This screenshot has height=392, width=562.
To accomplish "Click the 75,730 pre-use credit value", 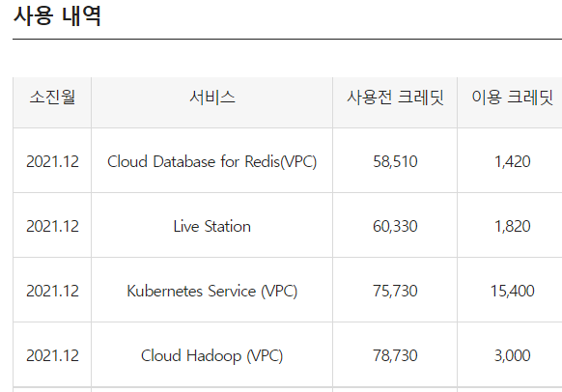I will 395,291.
